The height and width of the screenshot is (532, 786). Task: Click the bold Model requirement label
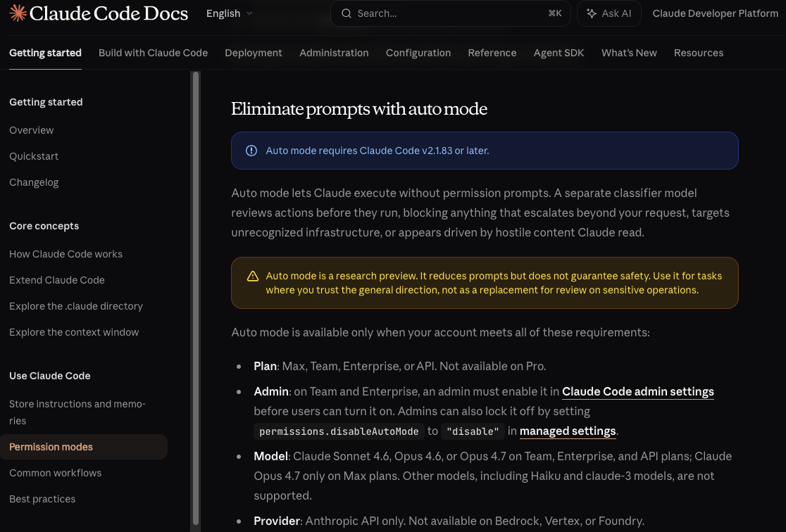[270, 457]
